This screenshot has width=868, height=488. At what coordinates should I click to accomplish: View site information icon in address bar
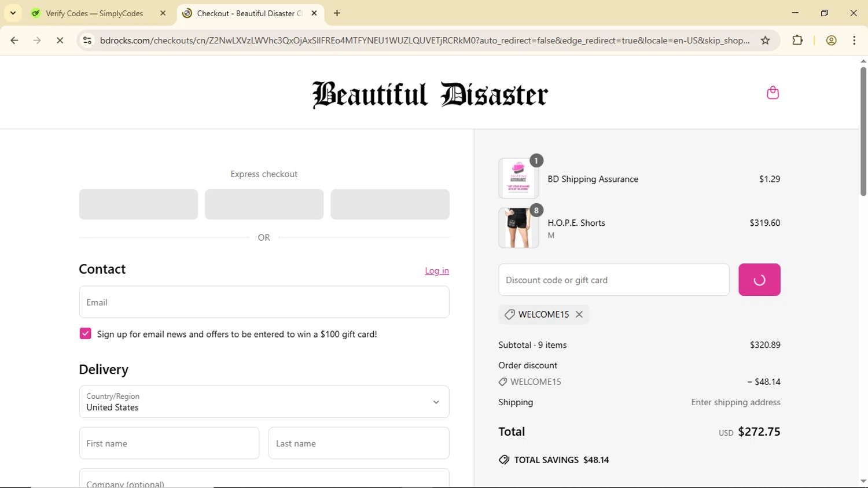click(x=87, y=41)
